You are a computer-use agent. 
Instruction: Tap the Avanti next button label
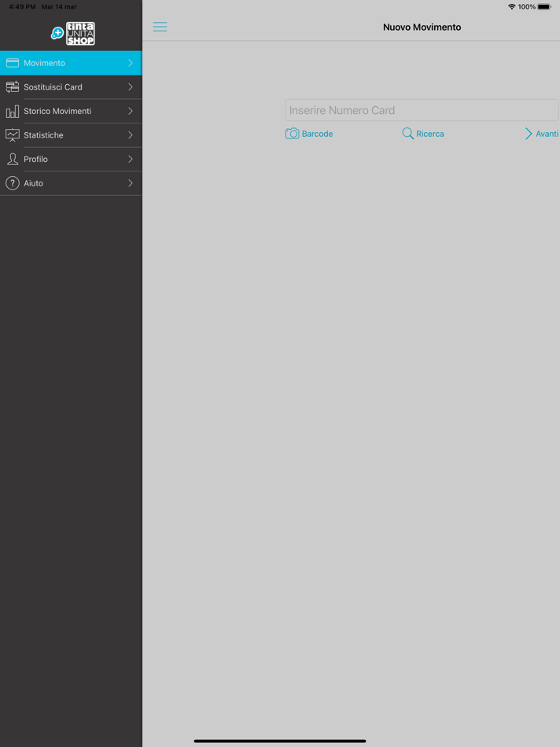[547, 134]
